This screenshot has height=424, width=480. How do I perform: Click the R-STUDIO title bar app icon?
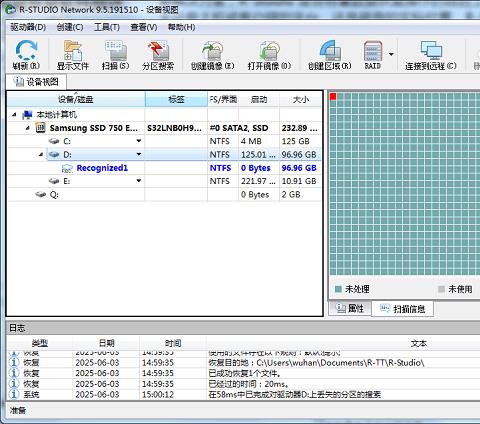11,9
